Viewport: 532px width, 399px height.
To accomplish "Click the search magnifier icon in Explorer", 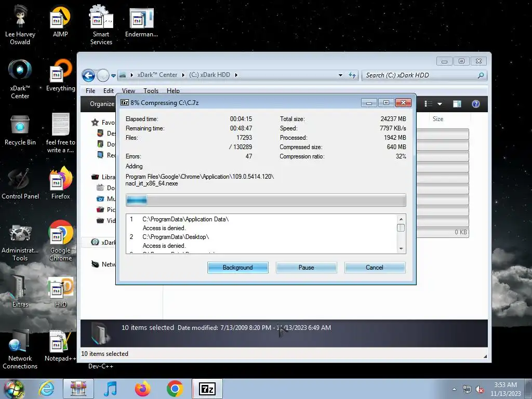I will click(x=481, y=75).
